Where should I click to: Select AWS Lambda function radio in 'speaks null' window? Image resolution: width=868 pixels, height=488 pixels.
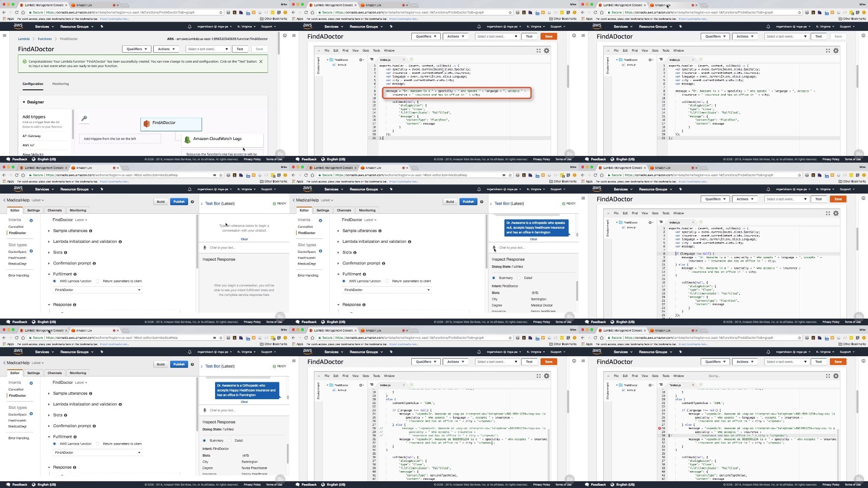pos(344,281)
